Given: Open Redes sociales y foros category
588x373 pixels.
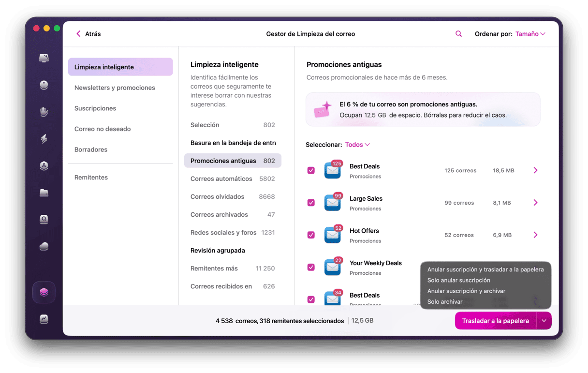Looking at the screenshot, I should click(x=233, y=232).
